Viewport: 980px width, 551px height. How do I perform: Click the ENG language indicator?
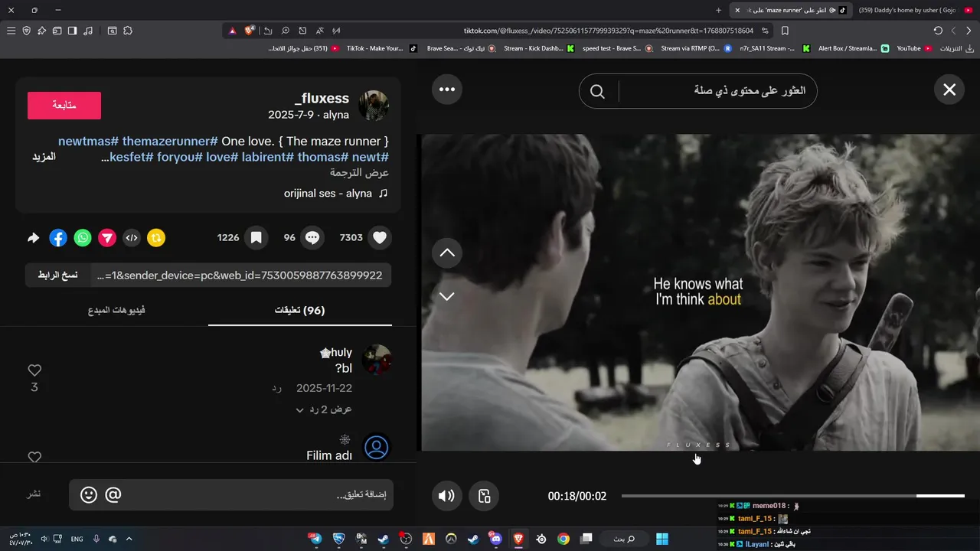coord(77,539)
